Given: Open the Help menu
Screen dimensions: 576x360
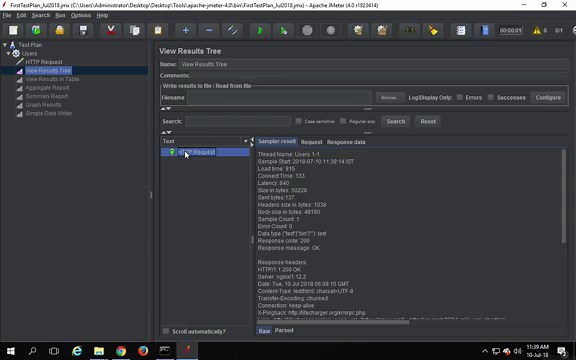Looking at the screenshot, I should tap(102, 15).
